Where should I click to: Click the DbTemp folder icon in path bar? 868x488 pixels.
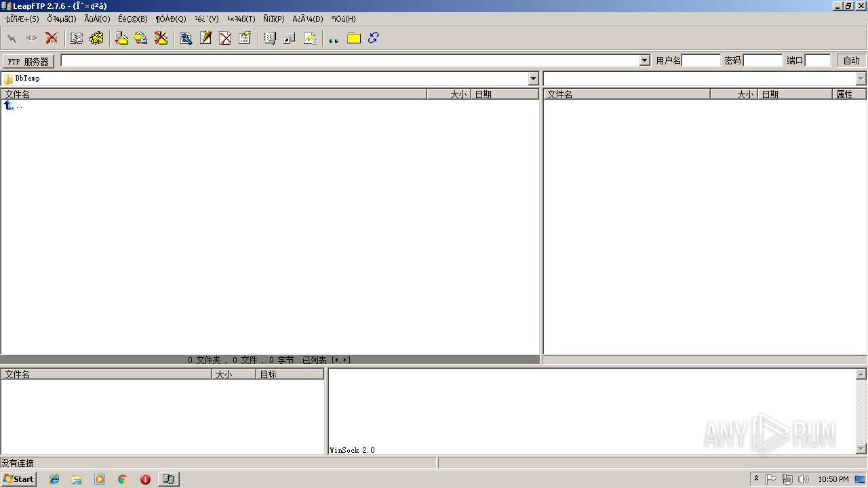[8, 79]
